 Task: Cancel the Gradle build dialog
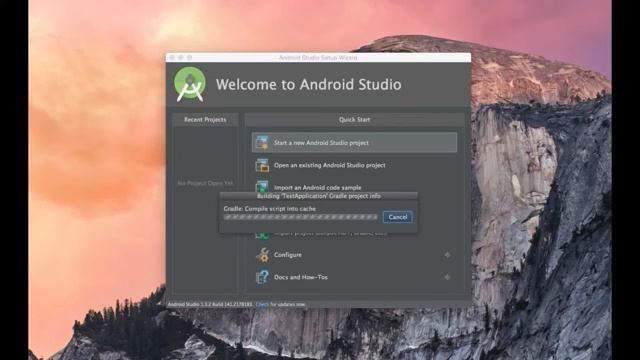click(398, 217)
